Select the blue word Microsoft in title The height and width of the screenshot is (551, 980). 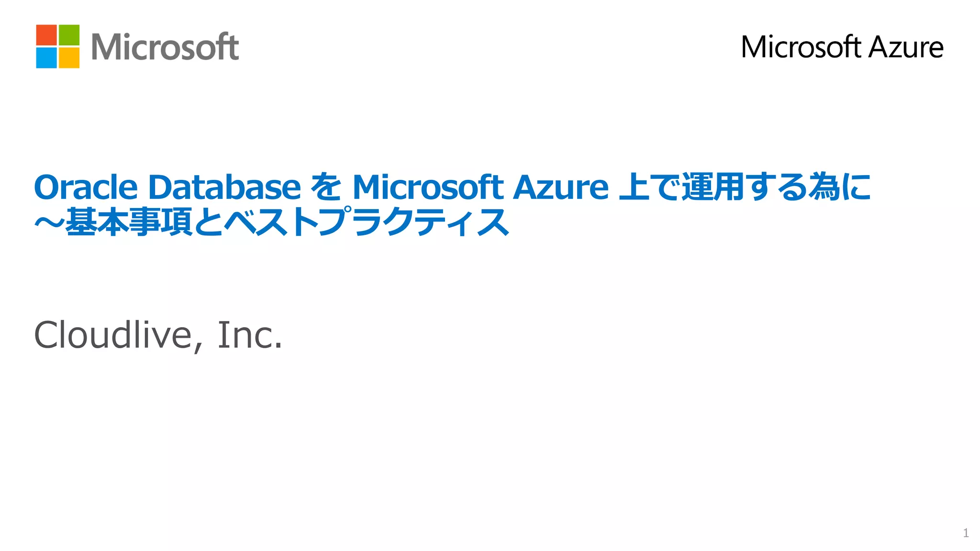tap(427, 187)
